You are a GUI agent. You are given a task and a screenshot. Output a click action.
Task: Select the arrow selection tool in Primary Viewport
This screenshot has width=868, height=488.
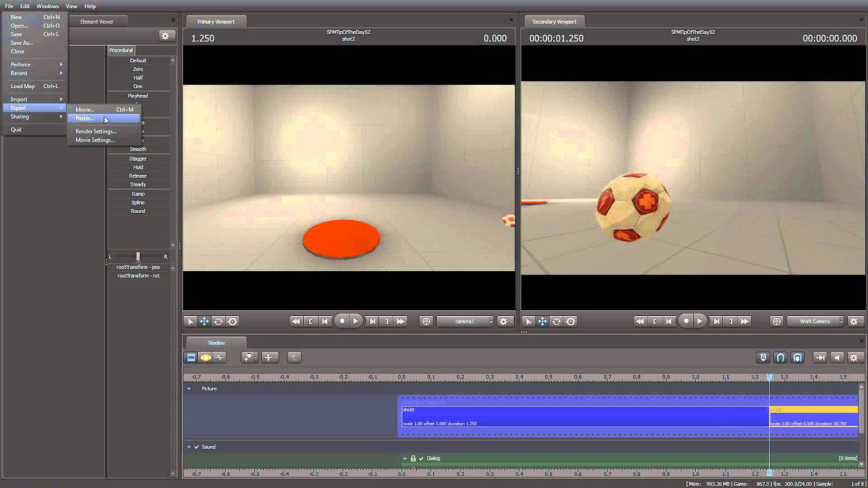[191, 321]
